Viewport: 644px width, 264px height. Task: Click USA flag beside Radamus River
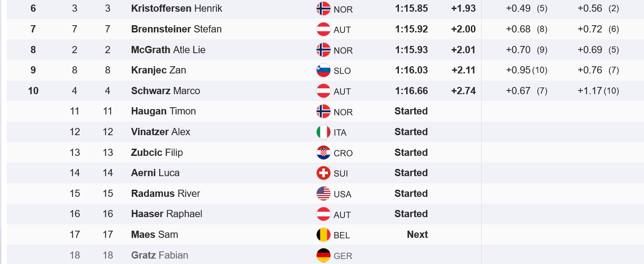[x=323, y=194]
